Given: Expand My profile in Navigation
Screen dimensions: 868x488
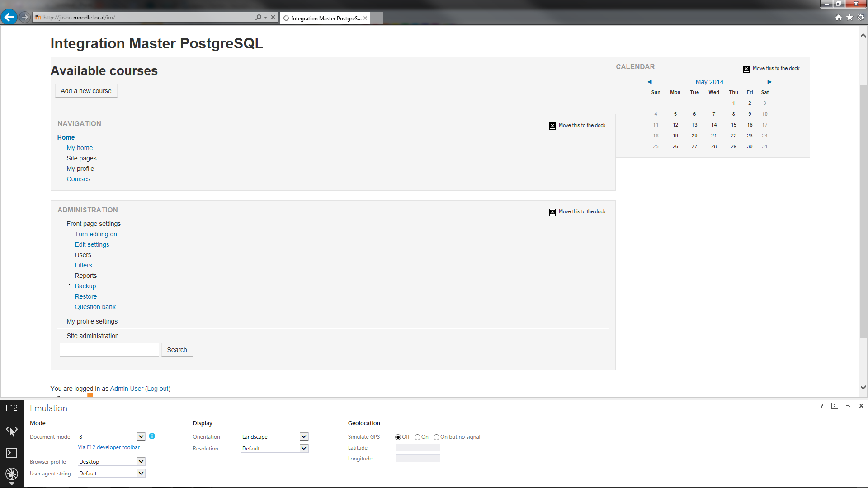Looking at the screenshot, I should (x=80, y=169).
